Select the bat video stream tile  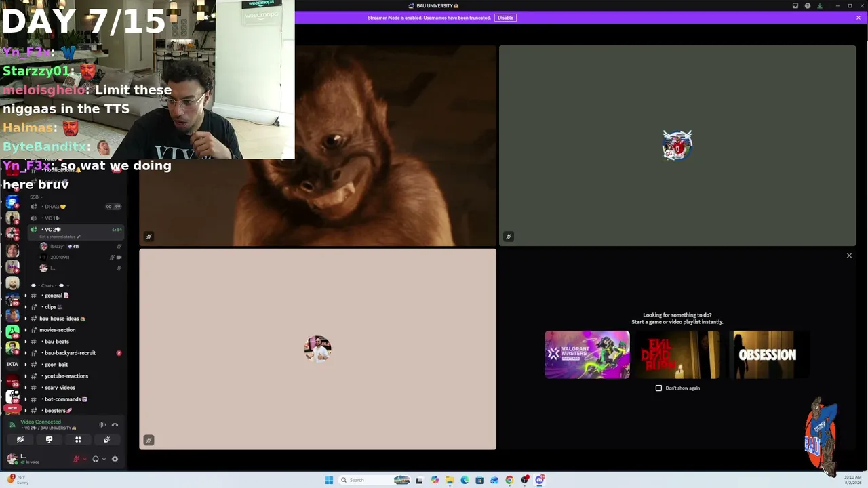[x=317, y=146]
